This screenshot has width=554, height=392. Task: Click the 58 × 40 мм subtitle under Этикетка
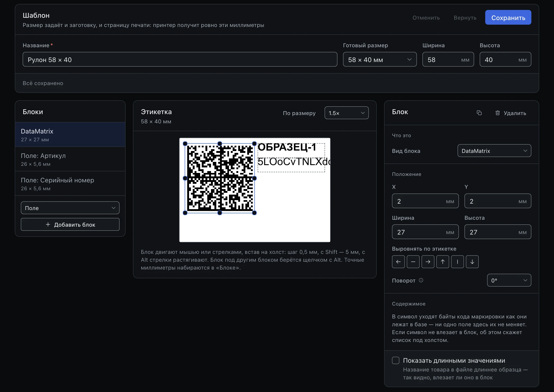pyautogui.click(x=156, y=122)
